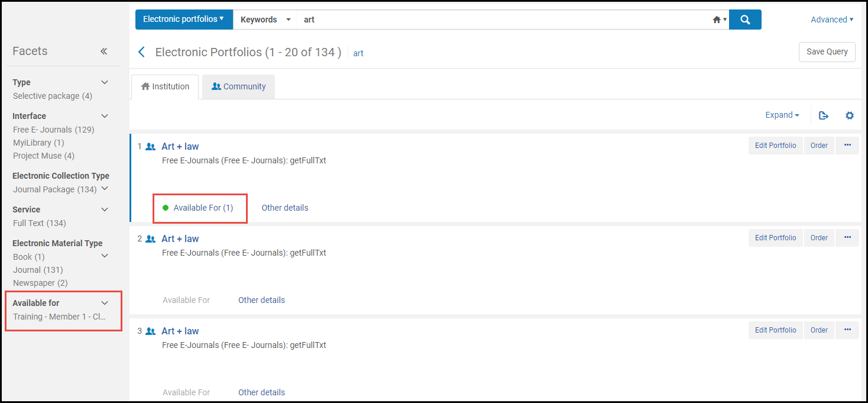Open the gear settings icon
Image resolution: width=868 pixels, height=403 pixels.
pos(850,115)
